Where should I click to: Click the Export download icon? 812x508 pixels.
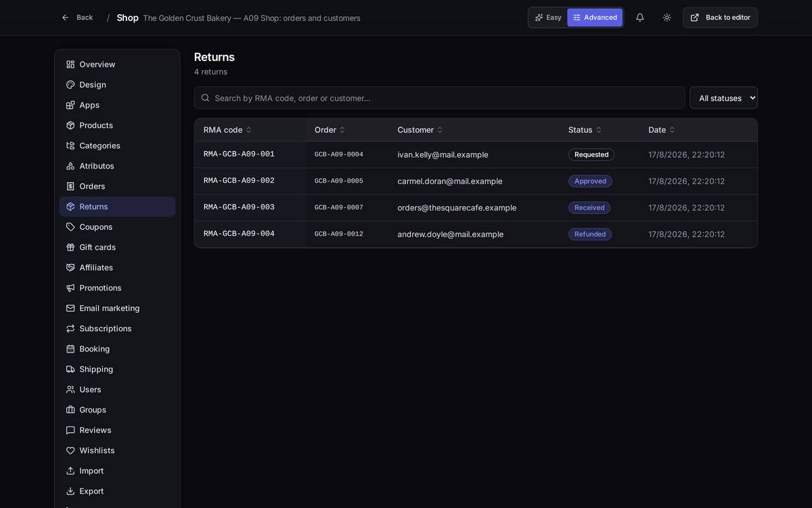[x=70, y=491]
